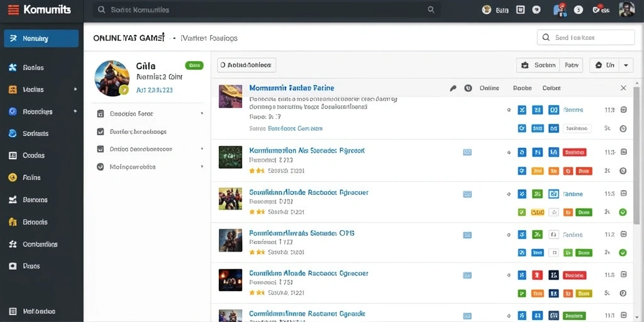This screenshot has width=644, height=322.
Task: Open the Momumnir Fantae Fatine title link
Action: (x=291, y=88)
